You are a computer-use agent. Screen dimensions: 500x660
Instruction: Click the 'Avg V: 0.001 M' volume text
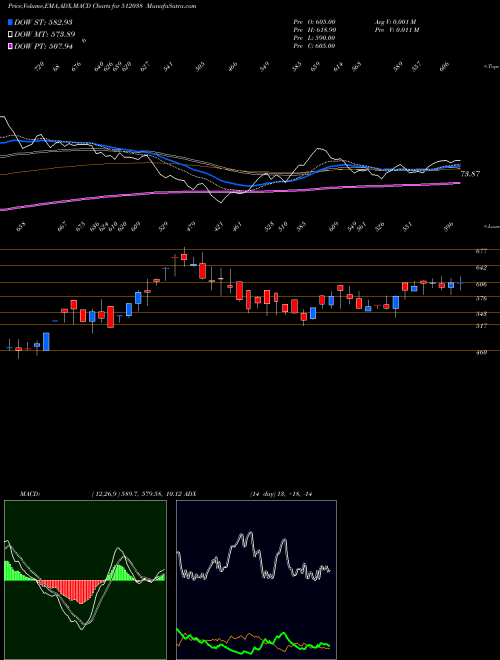point(395,22)
